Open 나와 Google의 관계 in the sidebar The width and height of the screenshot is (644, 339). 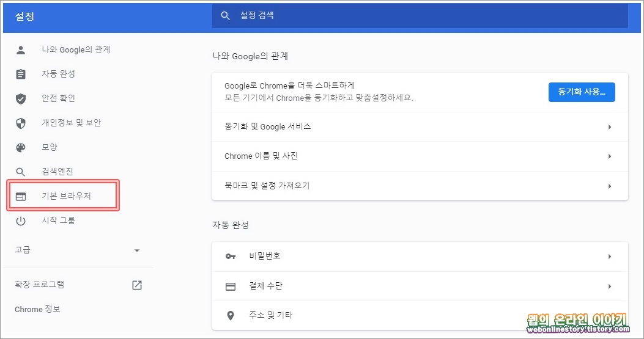76,49
